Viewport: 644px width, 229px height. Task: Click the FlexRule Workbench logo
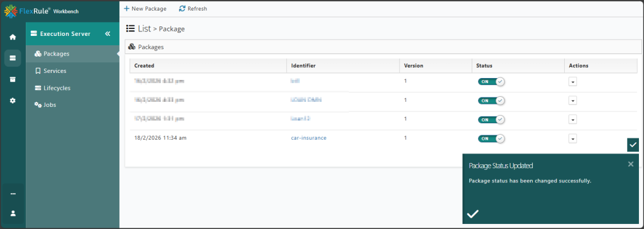(x=41, y=11)
